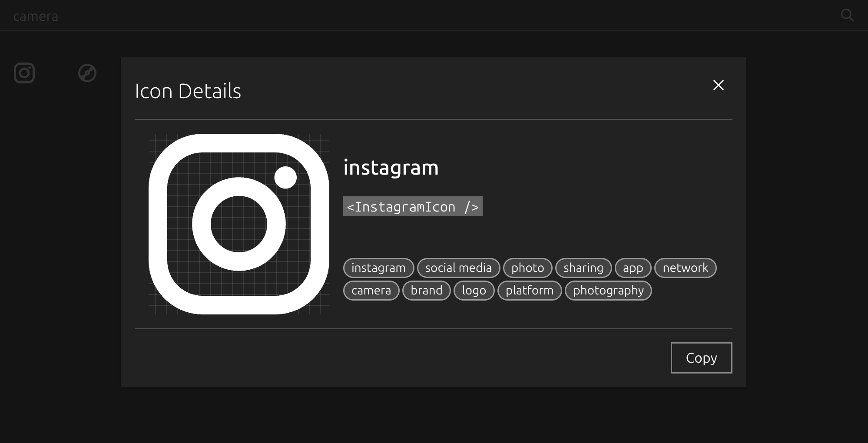Select the Instagram icon in results grid
Image resolution: width=868 pixels, height=443 pixels.
(x=24, y=73)
